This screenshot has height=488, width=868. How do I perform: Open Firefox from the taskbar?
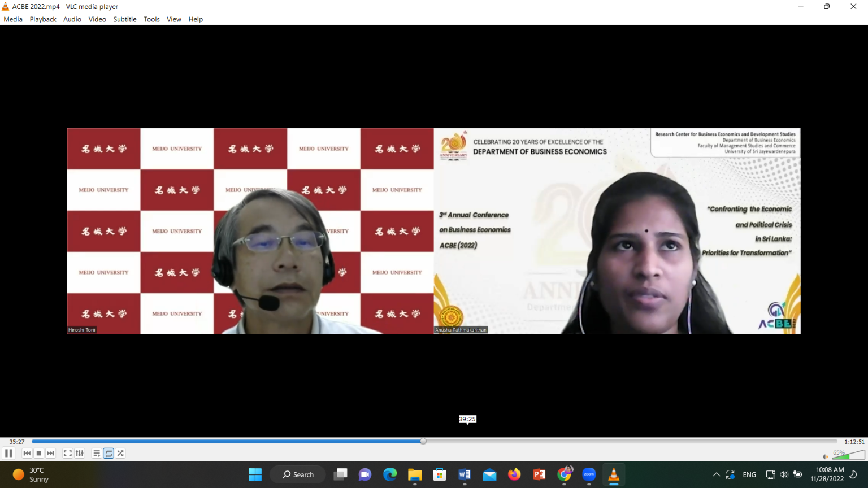(x=514, y=474)
